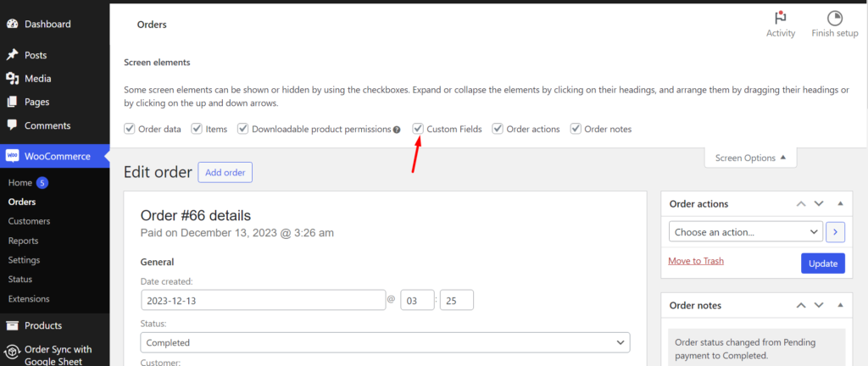Go to WooCommerce Status submenu

20,280
